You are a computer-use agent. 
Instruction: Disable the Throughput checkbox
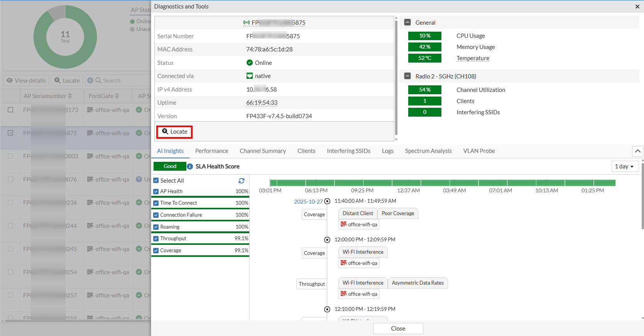click(x=156, y=239)
